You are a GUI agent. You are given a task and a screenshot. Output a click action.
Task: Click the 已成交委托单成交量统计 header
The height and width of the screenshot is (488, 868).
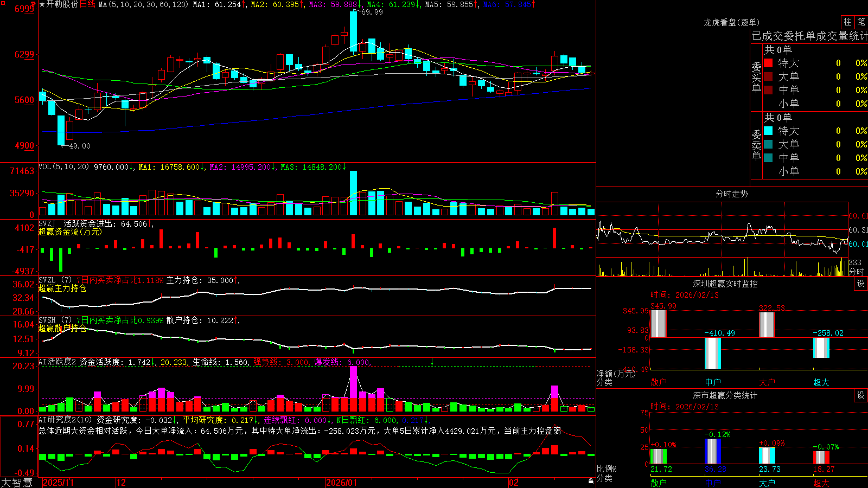(809, 36)
